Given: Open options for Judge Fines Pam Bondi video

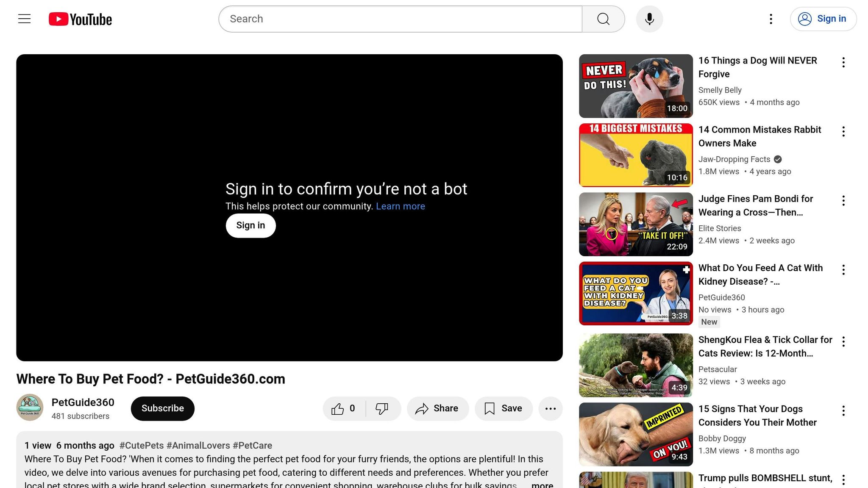Looking at the screenshot, I should (x=843, y=201).
